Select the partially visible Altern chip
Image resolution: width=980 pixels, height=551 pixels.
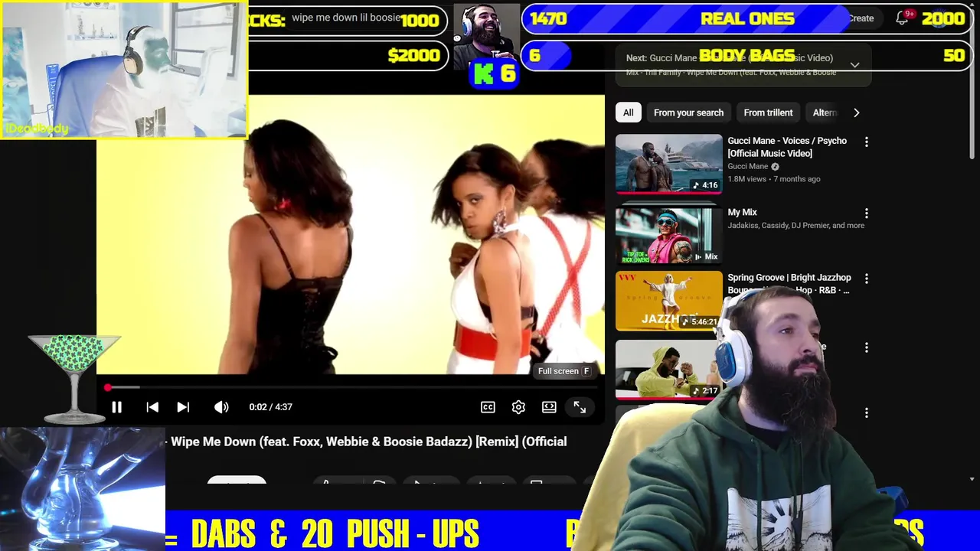coord(824,112)
